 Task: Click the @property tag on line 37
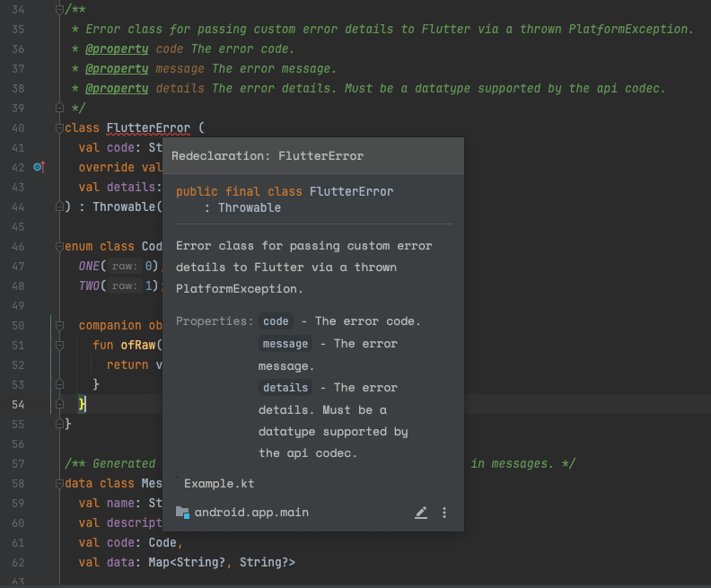click(x=117, y=68)
